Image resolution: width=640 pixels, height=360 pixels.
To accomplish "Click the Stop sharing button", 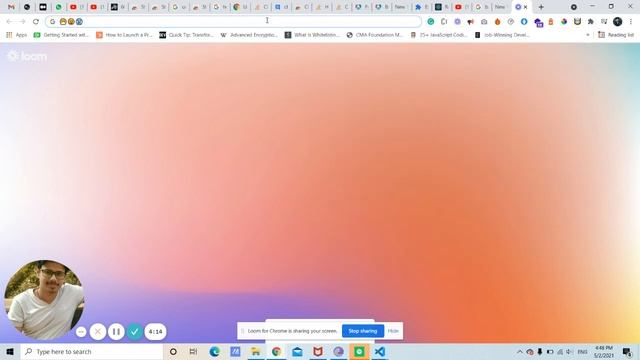I will [363, 331].
